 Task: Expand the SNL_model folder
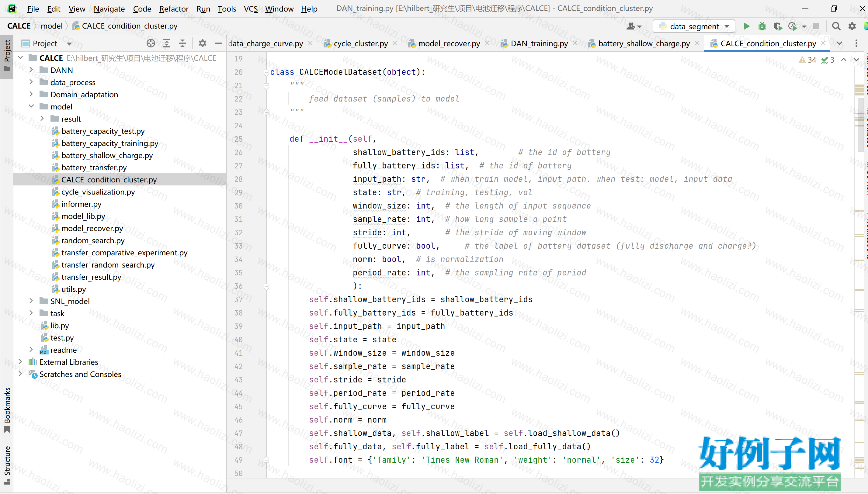click(31, 301)
